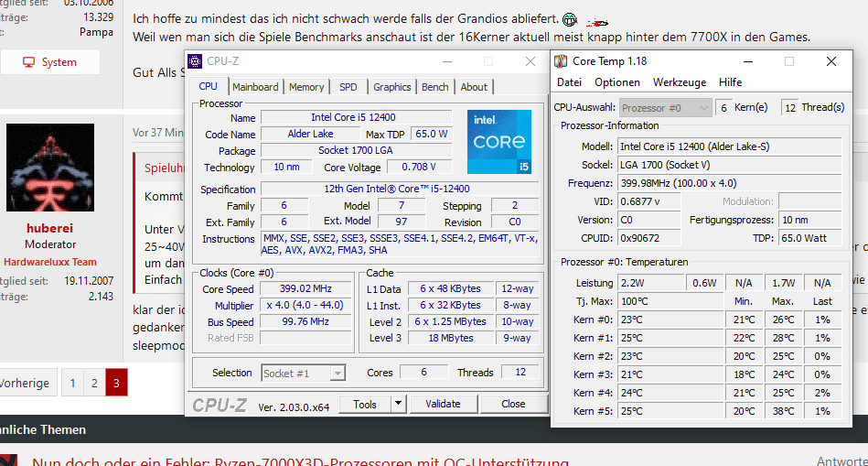Open huberei's avatar image
The image size is (868, 466).
coord(50,168)
